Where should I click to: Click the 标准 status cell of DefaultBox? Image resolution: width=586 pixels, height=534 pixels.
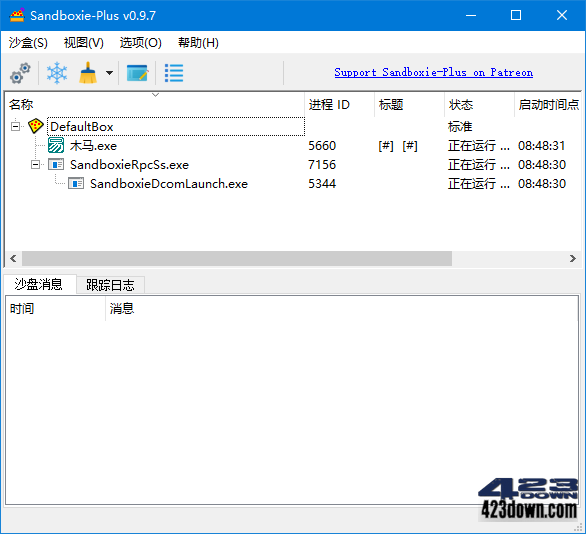(x=460, y=126)
